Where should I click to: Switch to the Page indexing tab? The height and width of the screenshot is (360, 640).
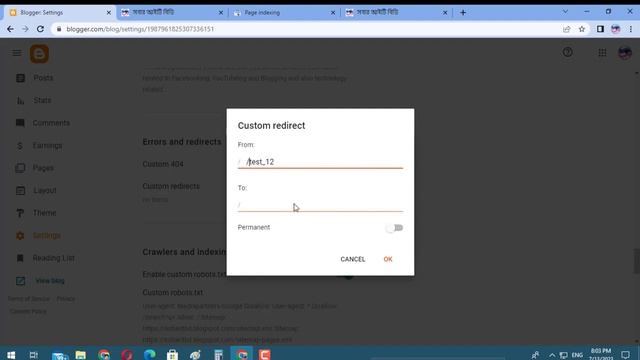[x=284, y=13]
